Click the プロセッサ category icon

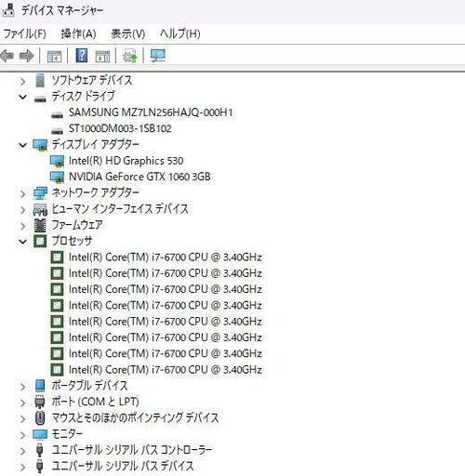(x=40, y=241)
